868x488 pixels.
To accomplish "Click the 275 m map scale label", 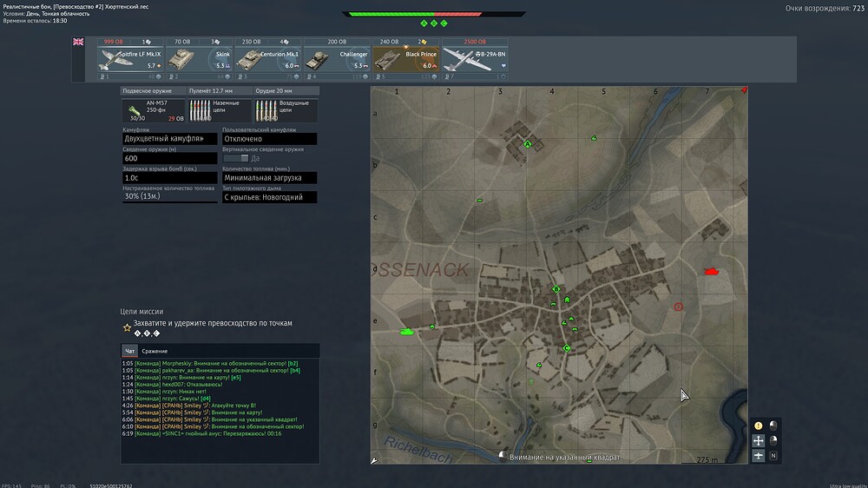I will [x=707, y=459].
